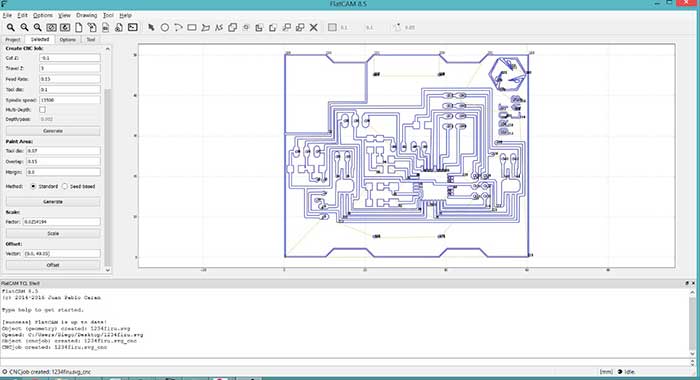Select the Add Path drawing tool
The image size is (700, 380).
pyautogui.click(x=219, y=27)
